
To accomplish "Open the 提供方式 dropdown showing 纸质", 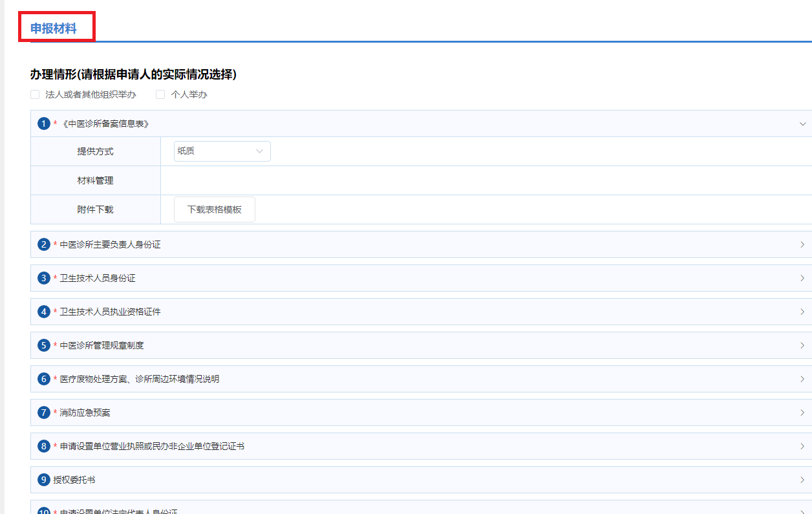I will pyautogui.click(x=222, y=151).
